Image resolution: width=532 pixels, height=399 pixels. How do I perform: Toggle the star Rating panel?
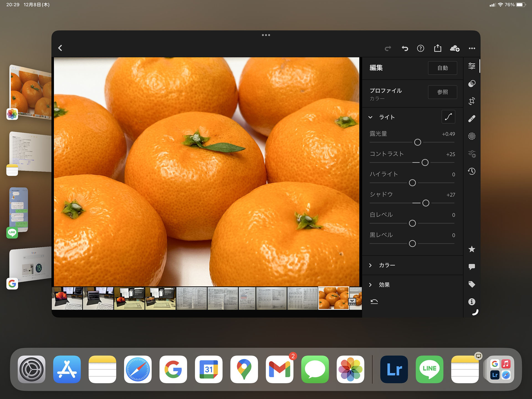472,249
